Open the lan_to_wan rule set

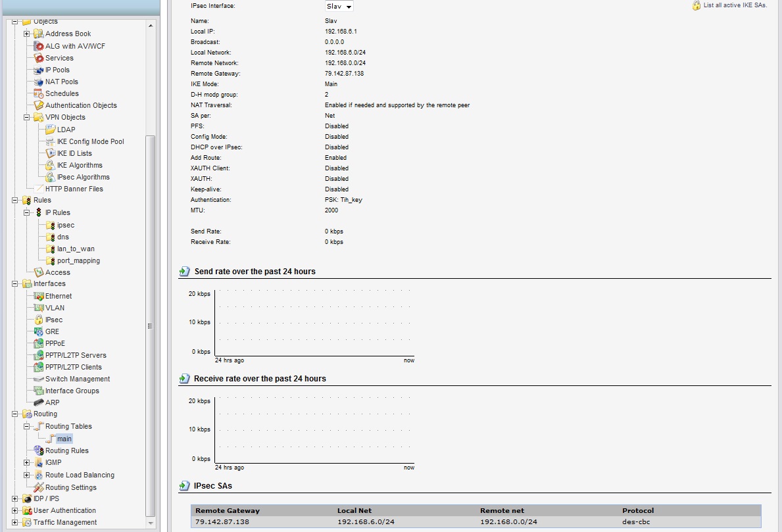pos(75,249)
